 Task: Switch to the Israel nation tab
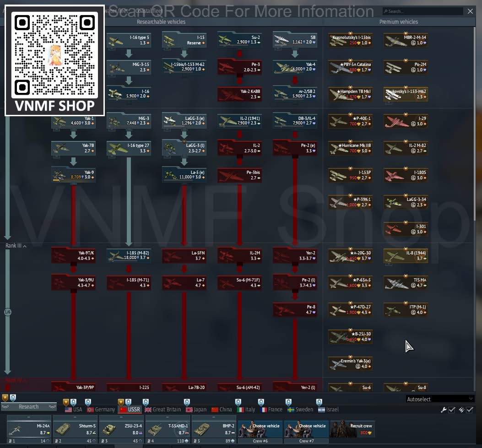pos(328,410)
